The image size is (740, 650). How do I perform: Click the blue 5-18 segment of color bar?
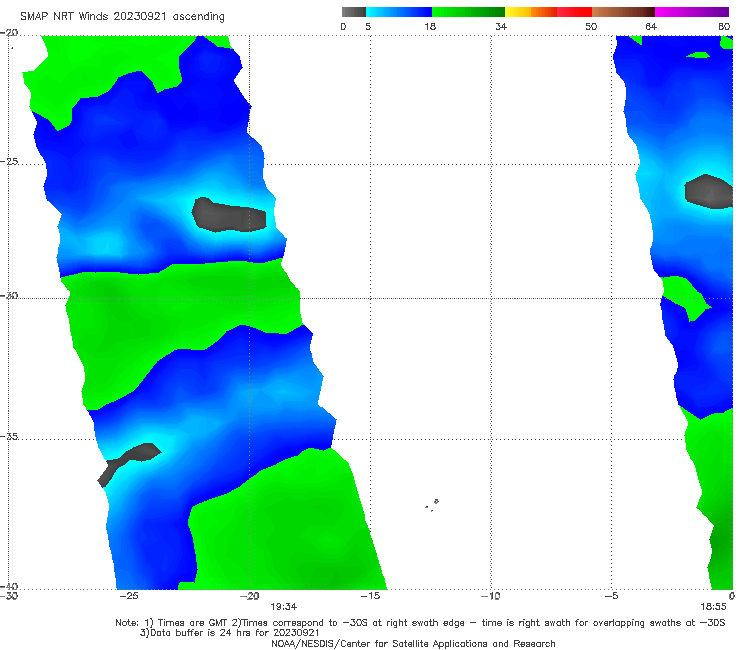click(399, 12)
